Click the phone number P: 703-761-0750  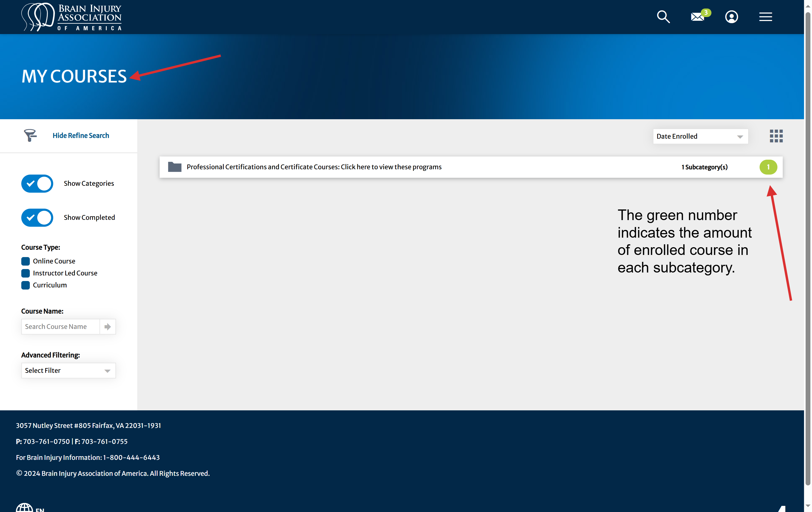pyautogui.click(x=43, y=441)
